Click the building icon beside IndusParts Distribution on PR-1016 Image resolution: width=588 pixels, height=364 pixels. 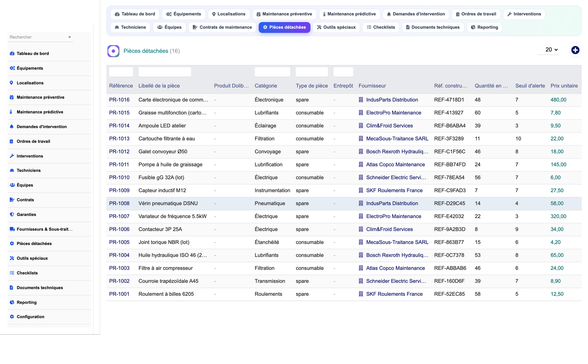pyautogui.click(x=361, y=100)
